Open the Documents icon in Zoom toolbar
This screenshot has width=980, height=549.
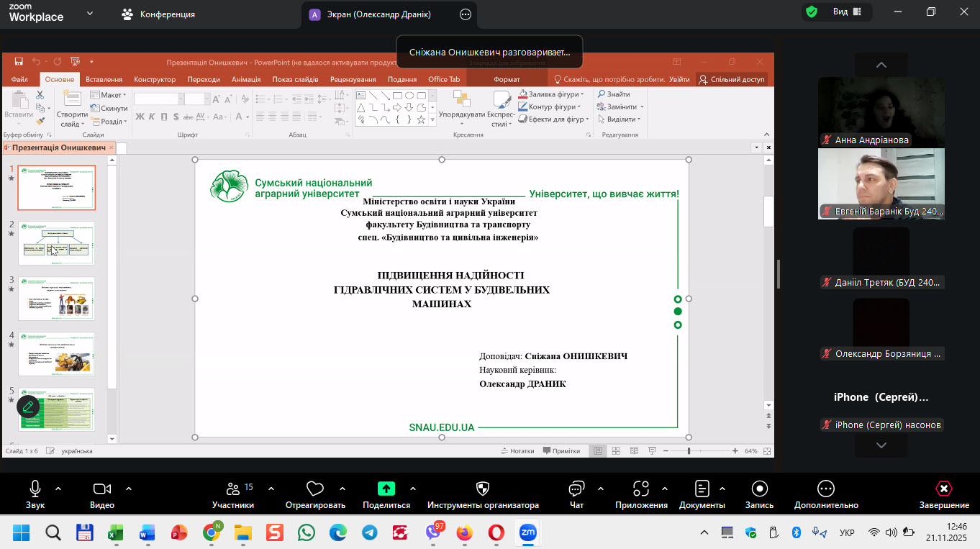tap(702, 489)
